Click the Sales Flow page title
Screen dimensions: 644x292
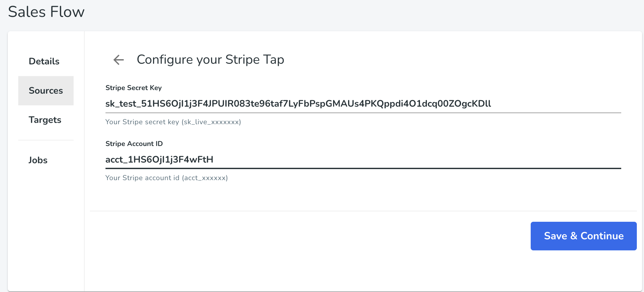[46, 12]
